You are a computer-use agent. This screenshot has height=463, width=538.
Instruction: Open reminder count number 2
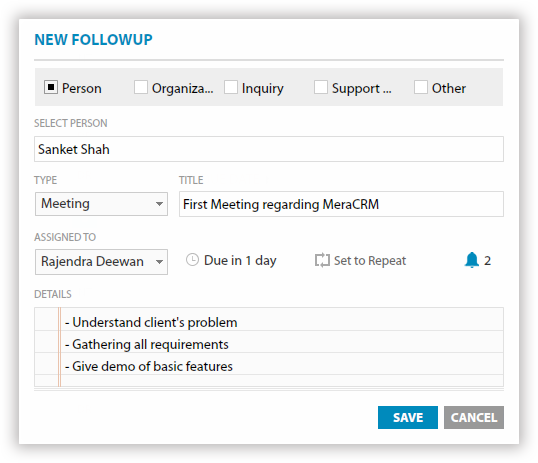point(487,261)
